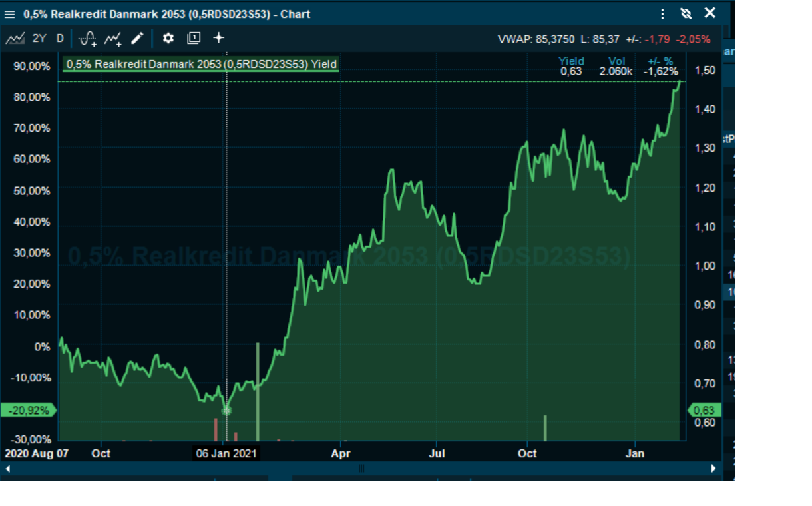Image resolution: width=812 pixels, height=506 pixels.
Task: Close the chart panel
Action: 710,13
